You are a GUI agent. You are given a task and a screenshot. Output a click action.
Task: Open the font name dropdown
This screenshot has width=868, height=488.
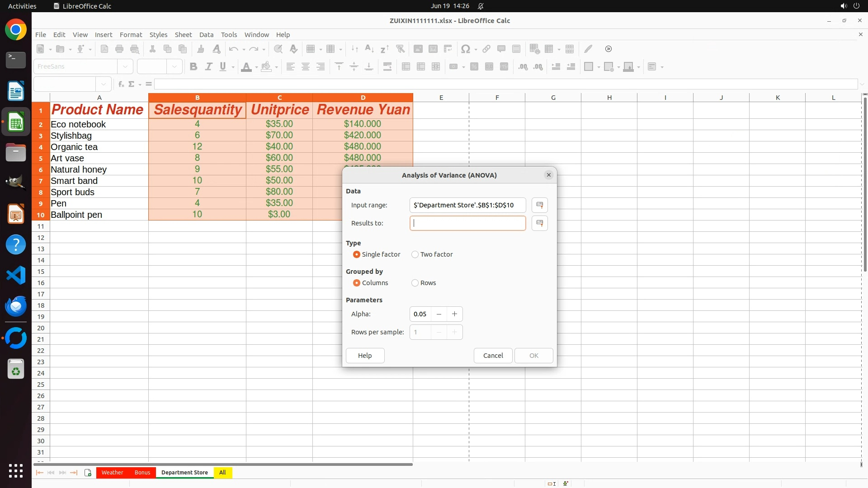coord(125,67)
